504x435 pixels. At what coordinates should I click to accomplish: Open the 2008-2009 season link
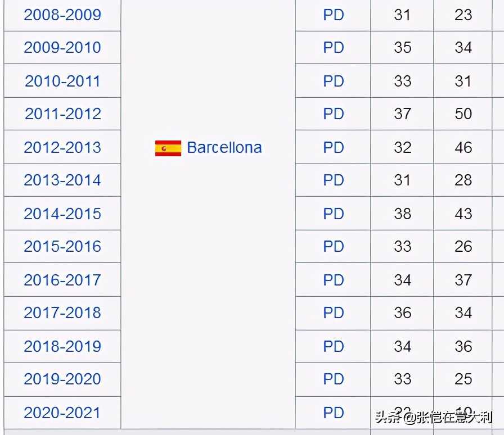(x=62, y=15)
